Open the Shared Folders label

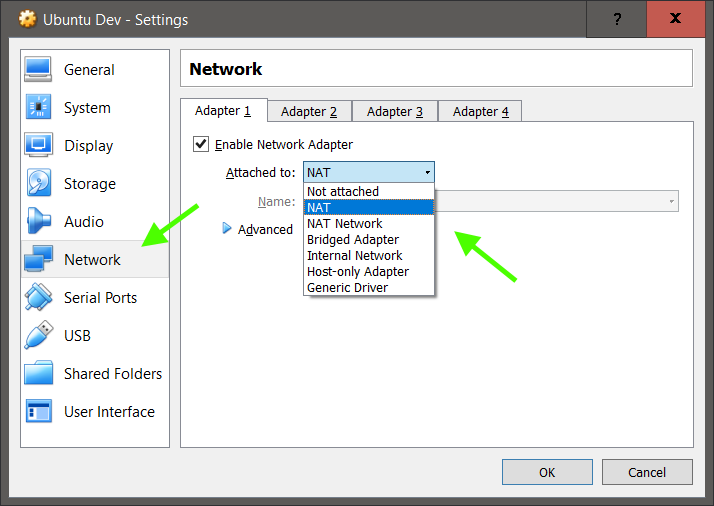point(113,374)
